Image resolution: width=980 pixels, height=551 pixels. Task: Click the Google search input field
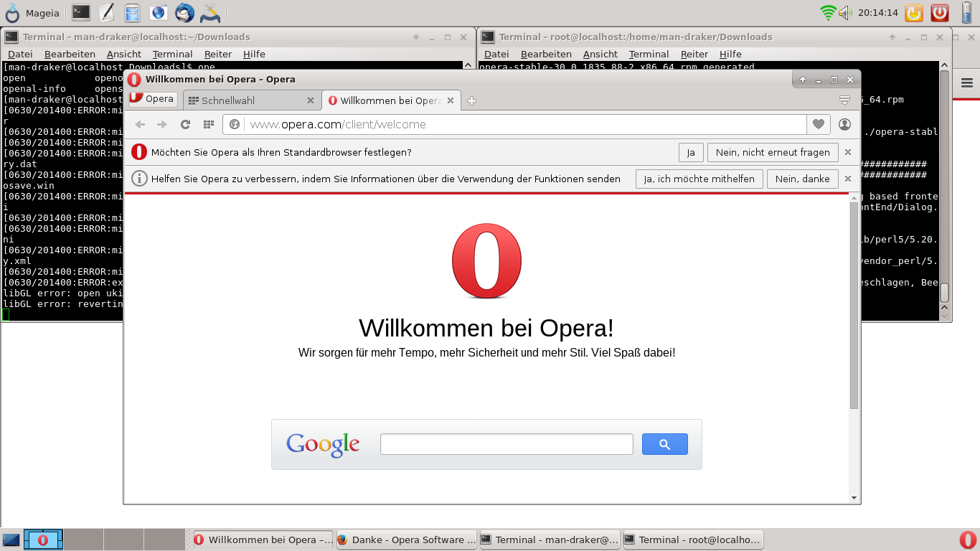pos(507,444)
